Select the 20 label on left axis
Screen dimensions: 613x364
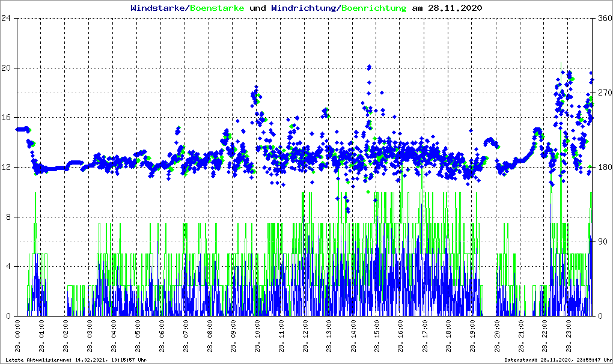pyautogui.click(x=6, y=68)
